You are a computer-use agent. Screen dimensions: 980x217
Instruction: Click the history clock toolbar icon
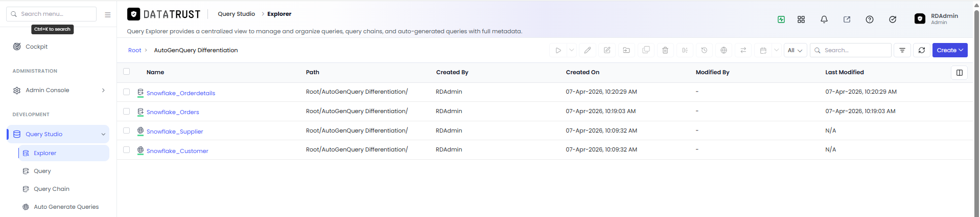click(x=704, y=50)
